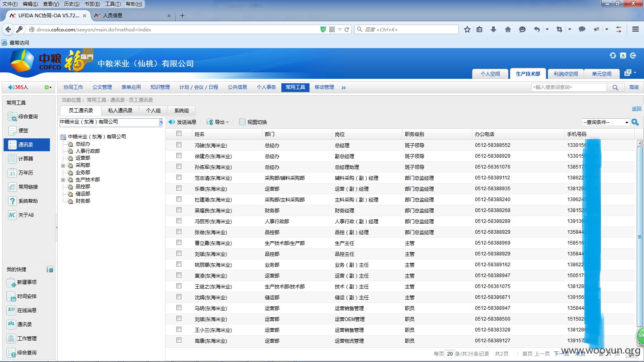Switch to 系统组 tab
Screen dimensions: 644x362
pyautogui.click(x=182, y=111)
